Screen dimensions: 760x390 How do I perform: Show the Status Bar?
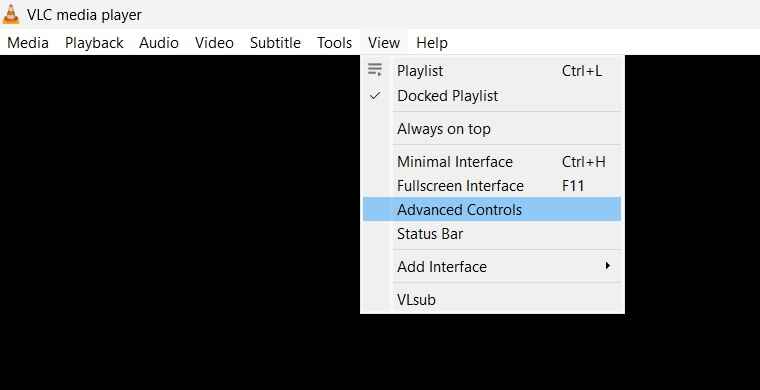pyautogui.click(x=492, y=234)
